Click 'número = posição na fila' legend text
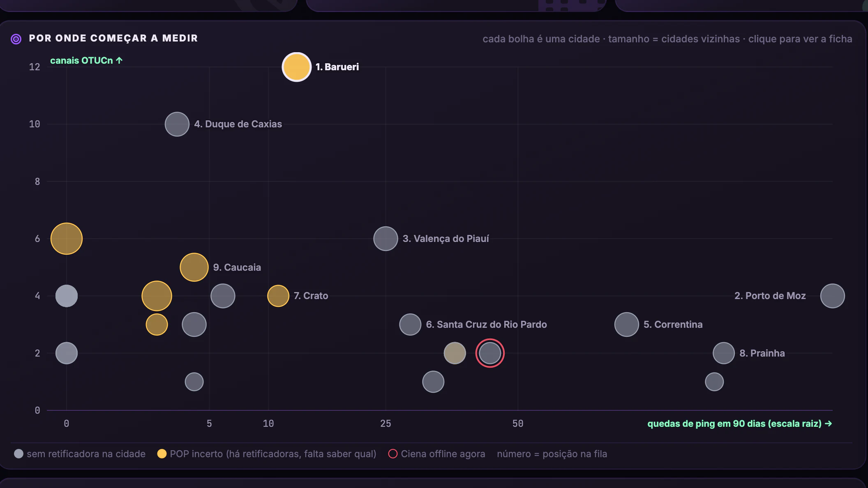 pyautogui.click(x=552, y=454)
